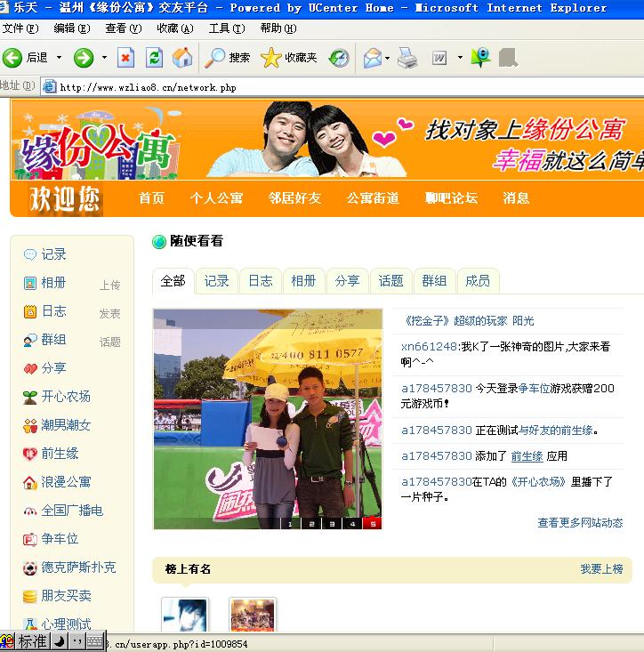Switch to the 全部 tab
This screenshot has height=652, width=644.
[173, 281]
